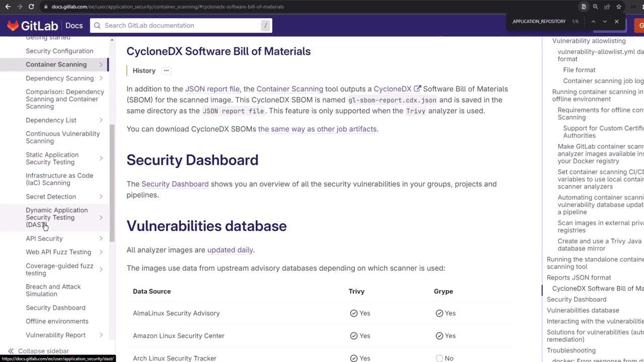The width and height of the screenshot is (644, 362).
Task: Open the History ellipsis menu
Action: 166,70
